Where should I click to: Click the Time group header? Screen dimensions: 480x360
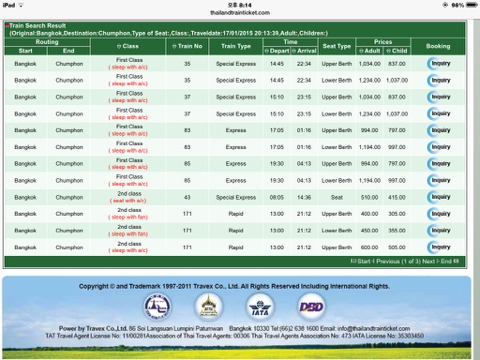coord(290,42)
